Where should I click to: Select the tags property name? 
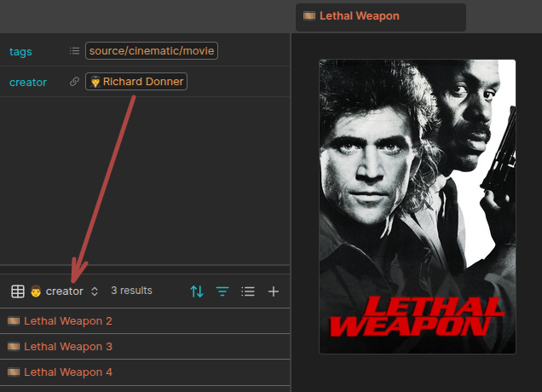(x=20, y=51)
